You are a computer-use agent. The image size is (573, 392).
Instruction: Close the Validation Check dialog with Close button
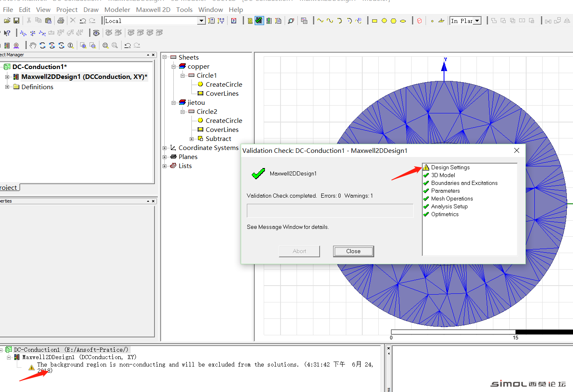tap(353, 251)
